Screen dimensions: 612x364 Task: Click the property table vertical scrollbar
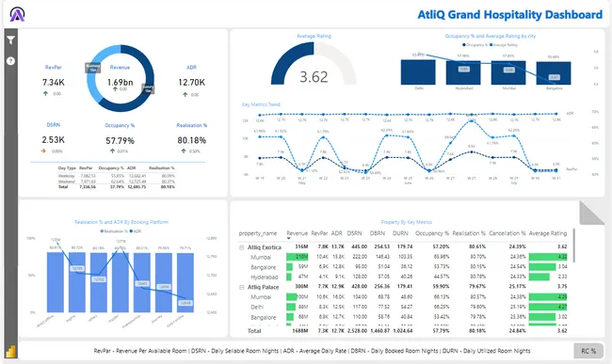(x=574, y=245)
